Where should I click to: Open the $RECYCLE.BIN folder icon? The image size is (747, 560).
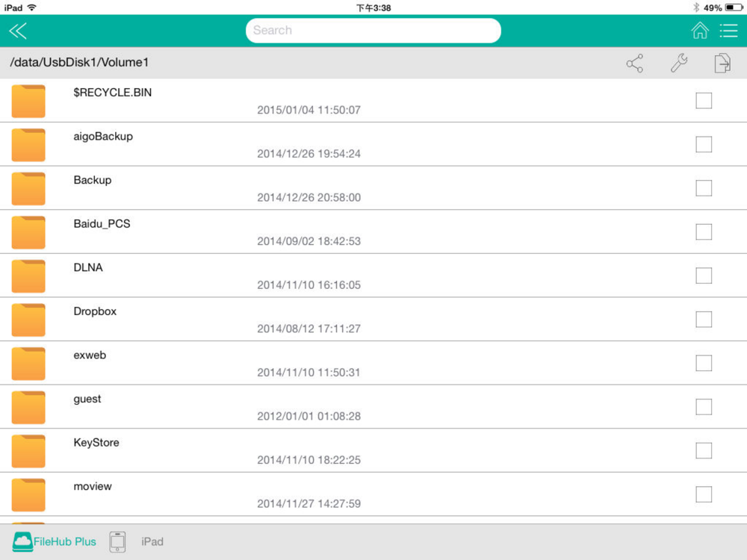click(x=28, y=101)
